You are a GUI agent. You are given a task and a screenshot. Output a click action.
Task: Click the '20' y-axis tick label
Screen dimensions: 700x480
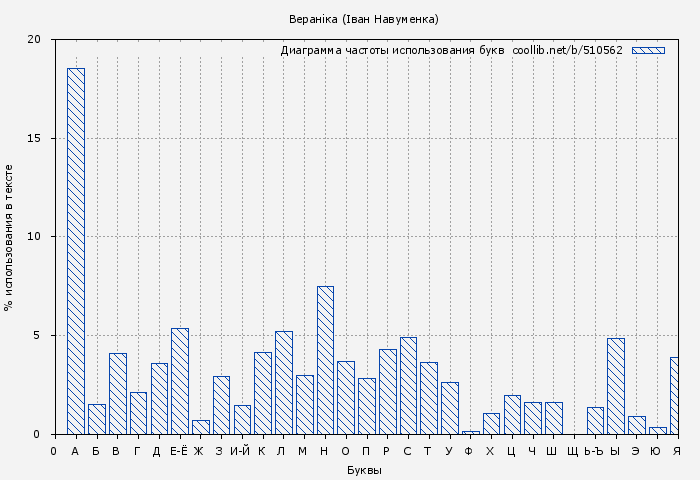click(x=35, y=40)
